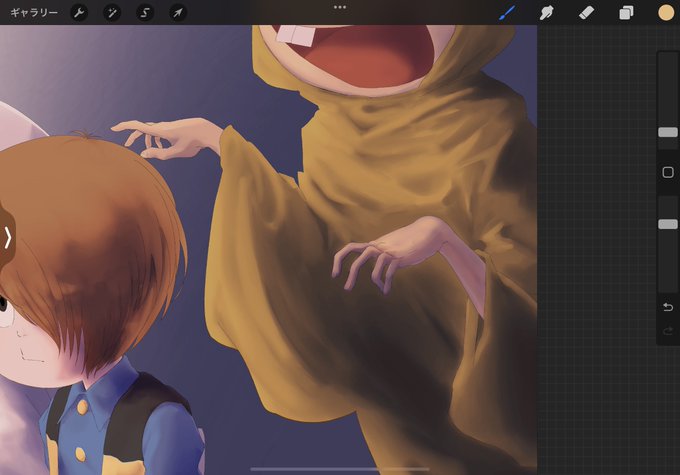The image size is (680, 475).
Task: Activate the Selection S-shaped tool
Action: [x=145, y=13]
